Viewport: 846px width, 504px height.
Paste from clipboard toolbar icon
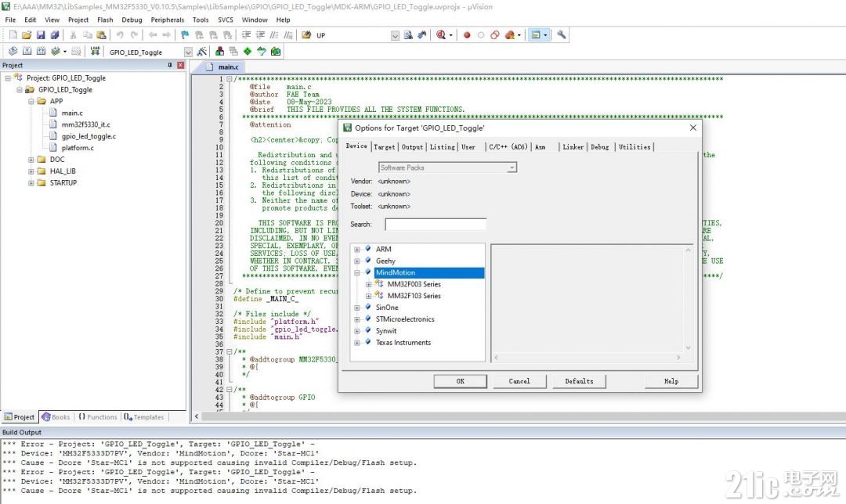[101, 35]
